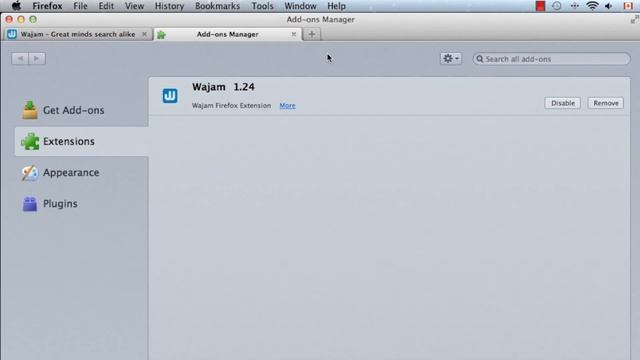Open the Get Add-ons category
The image size is (640, 360).
pos(81,110)
